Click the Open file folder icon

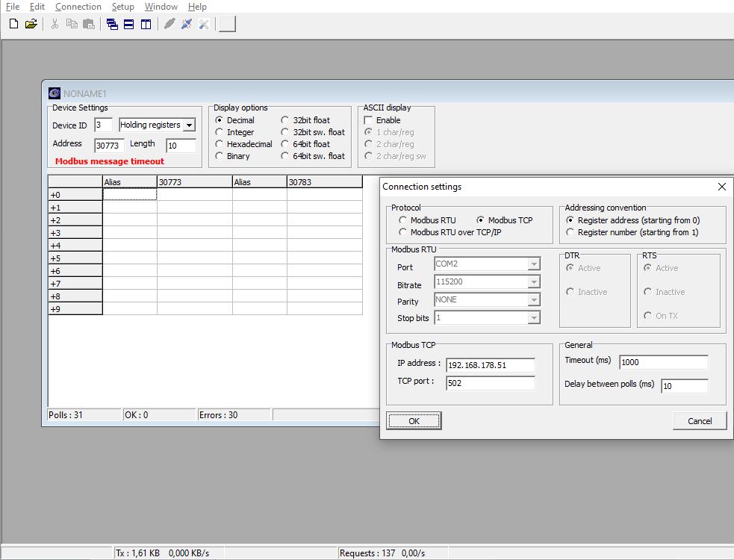31,24
